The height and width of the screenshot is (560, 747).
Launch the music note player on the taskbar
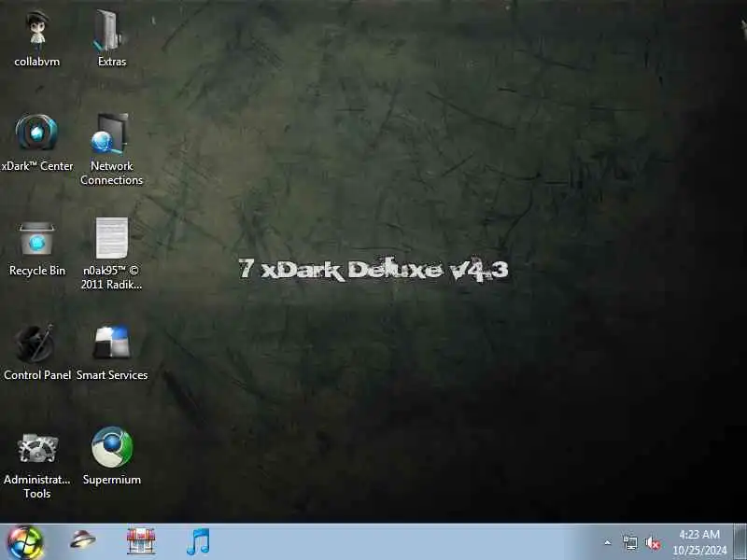pos(198,541)
